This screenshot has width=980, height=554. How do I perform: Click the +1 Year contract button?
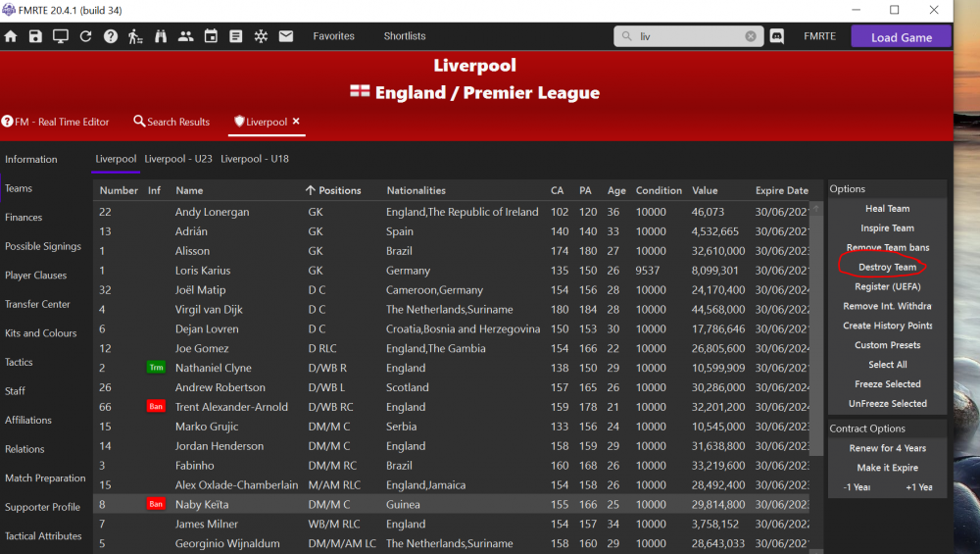click(919, 487)
